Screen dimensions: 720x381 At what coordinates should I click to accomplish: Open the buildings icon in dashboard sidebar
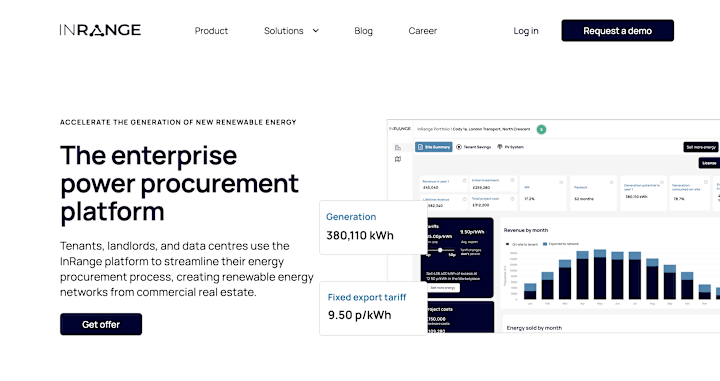398,147
